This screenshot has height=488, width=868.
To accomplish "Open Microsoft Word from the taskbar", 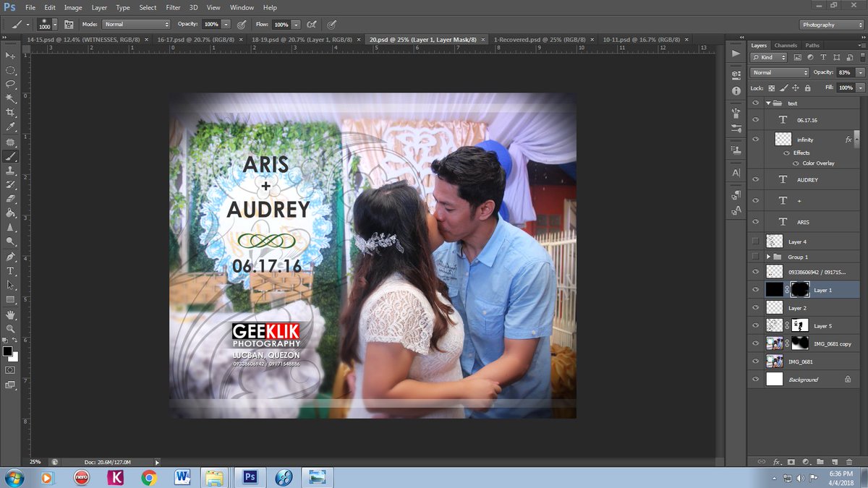I will click(182, 477).
